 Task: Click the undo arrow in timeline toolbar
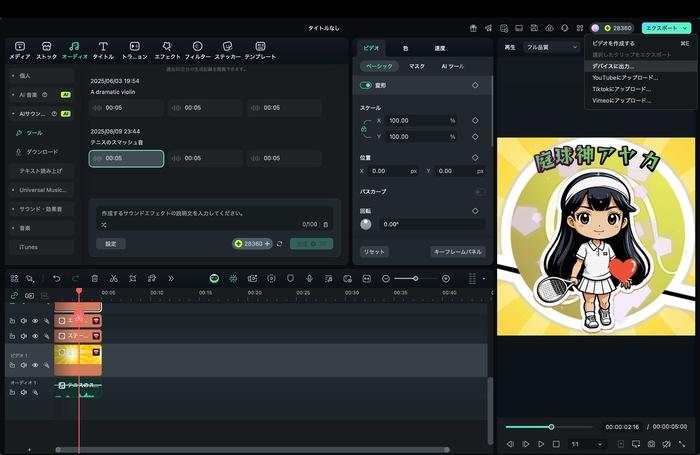tap(57, 279)
